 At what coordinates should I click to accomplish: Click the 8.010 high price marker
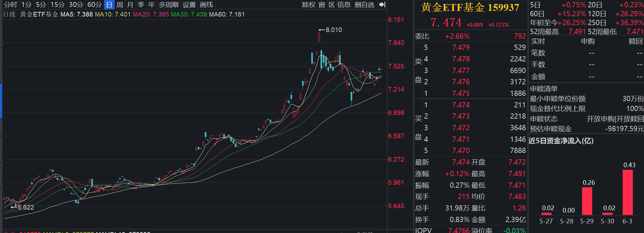(x=334, y=30)
